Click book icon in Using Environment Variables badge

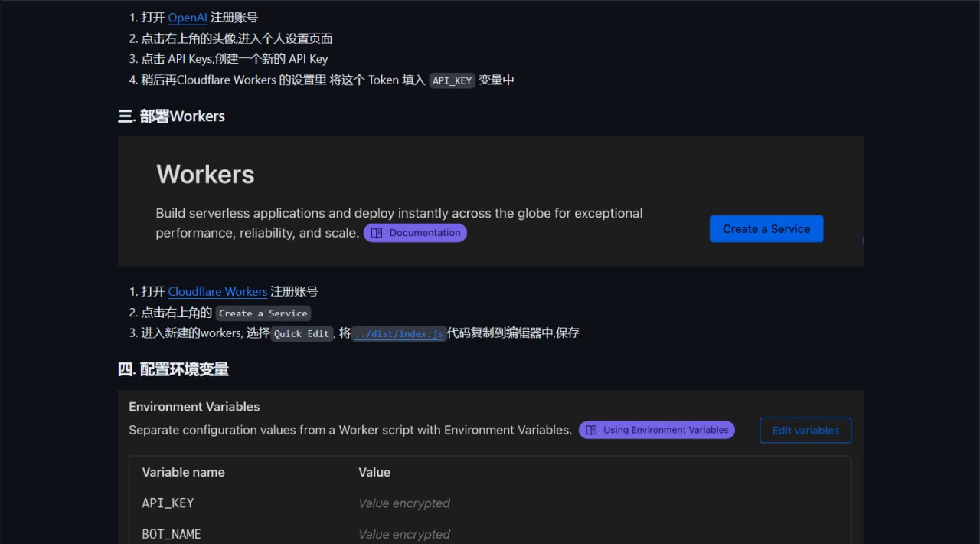point(591,431)
